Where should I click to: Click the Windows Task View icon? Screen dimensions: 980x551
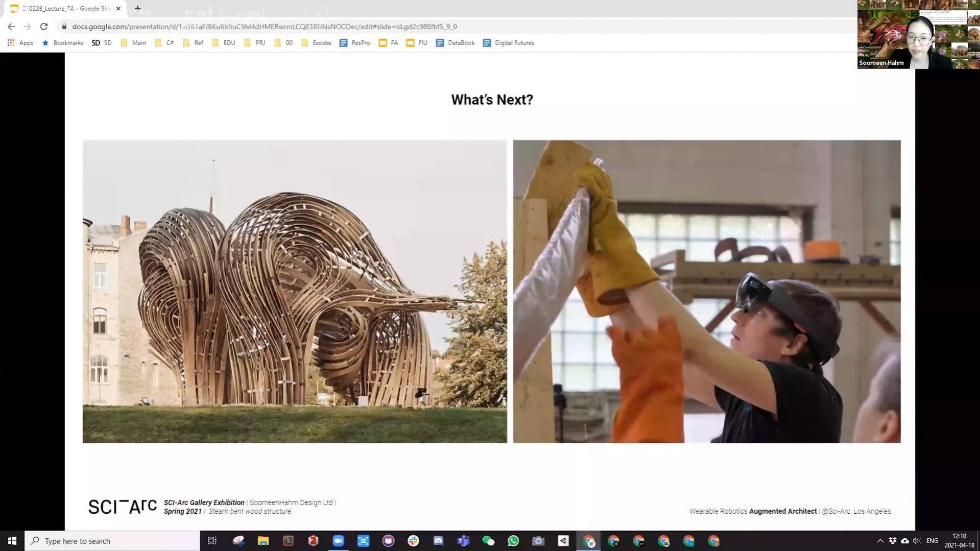212,541
